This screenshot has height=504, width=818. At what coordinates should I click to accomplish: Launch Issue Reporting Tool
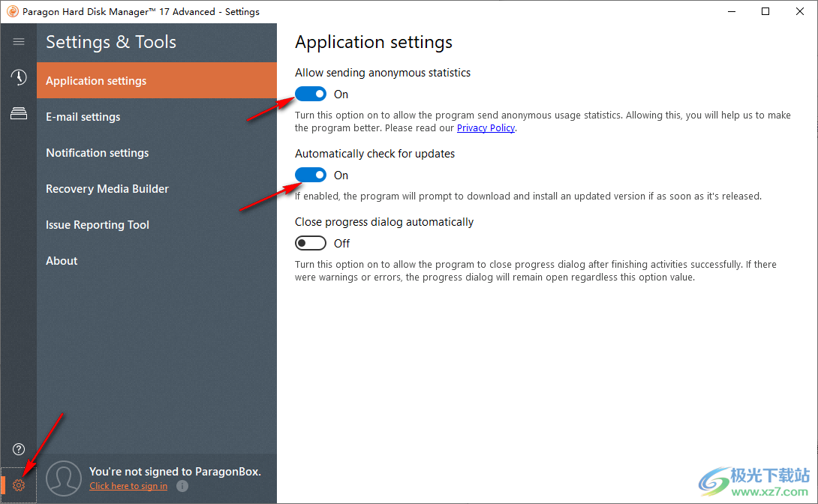[x=157, y=225]
